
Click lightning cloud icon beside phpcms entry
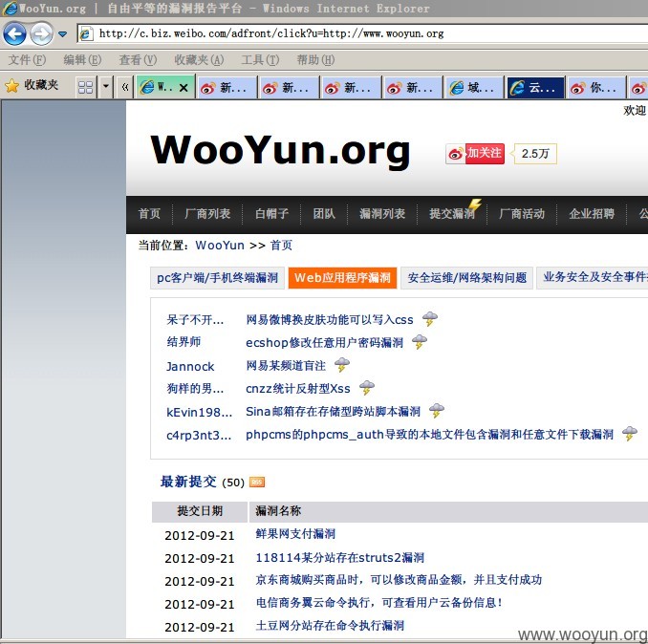[x=630, y=434]
